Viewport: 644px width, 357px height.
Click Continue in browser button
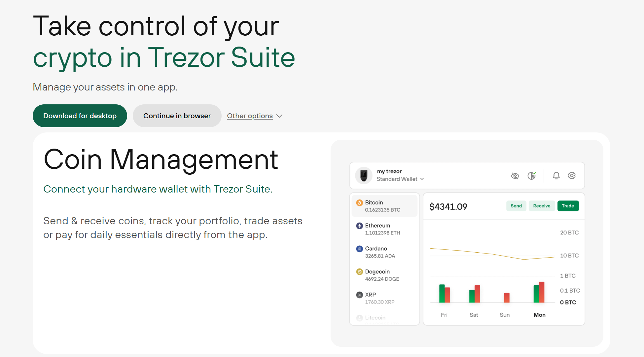pos(177,116)
